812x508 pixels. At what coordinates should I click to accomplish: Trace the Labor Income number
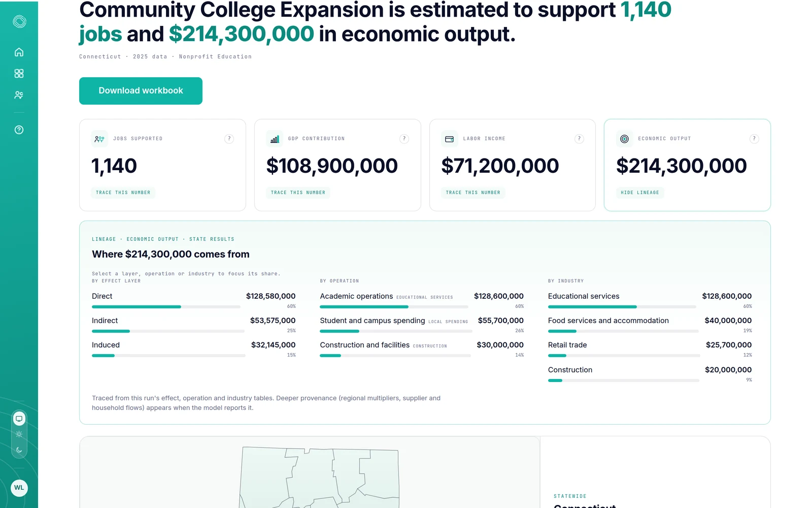[x=473, y=193]
